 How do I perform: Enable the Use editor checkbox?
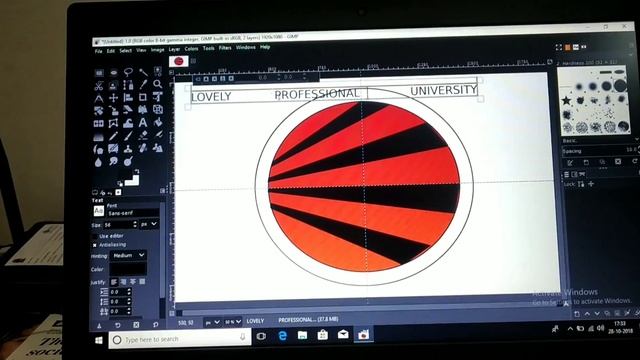[96, 236]
